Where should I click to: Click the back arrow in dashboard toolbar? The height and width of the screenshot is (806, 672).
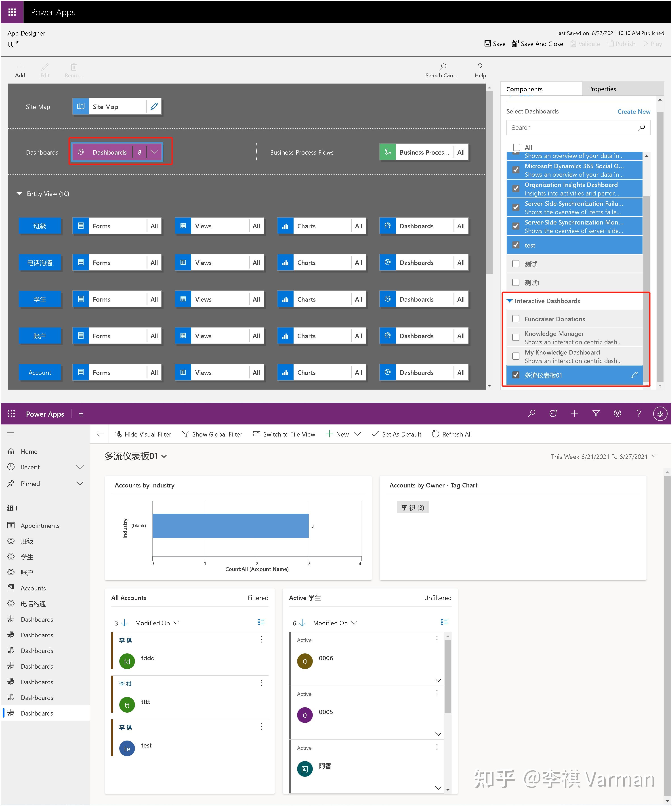click(99, 434)
